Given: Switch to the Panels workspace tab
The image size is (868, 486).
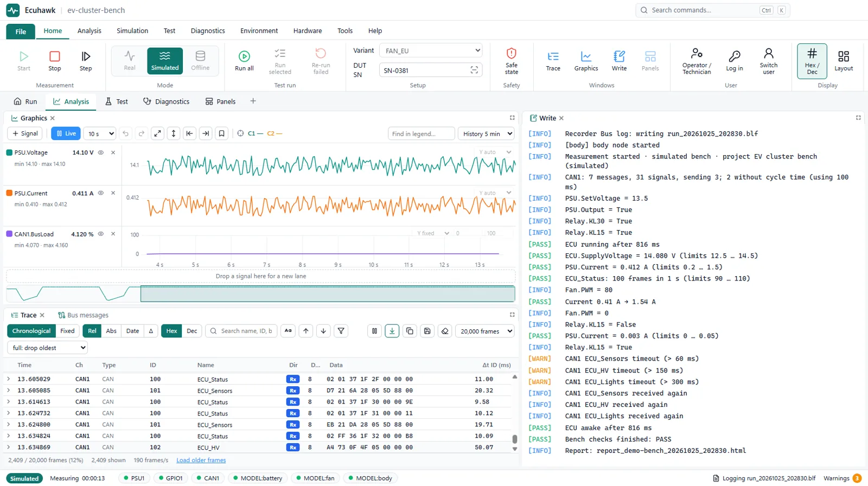Looking at the screenshot, I should (220, 101).
